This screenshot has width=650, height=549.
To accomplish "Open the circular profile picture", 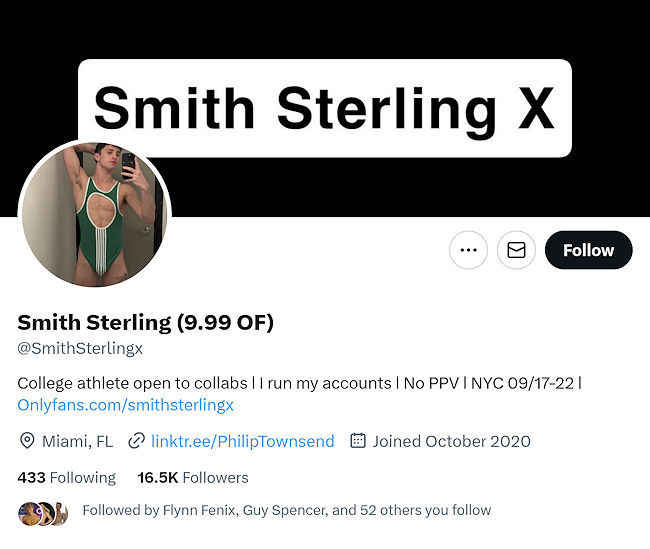I will click(x=95, y=213).
